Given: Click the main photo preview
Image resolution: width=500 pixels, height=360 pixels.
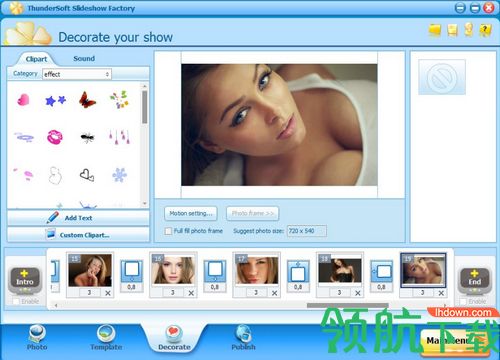Looking at the screenshot, I should [279, 125].
